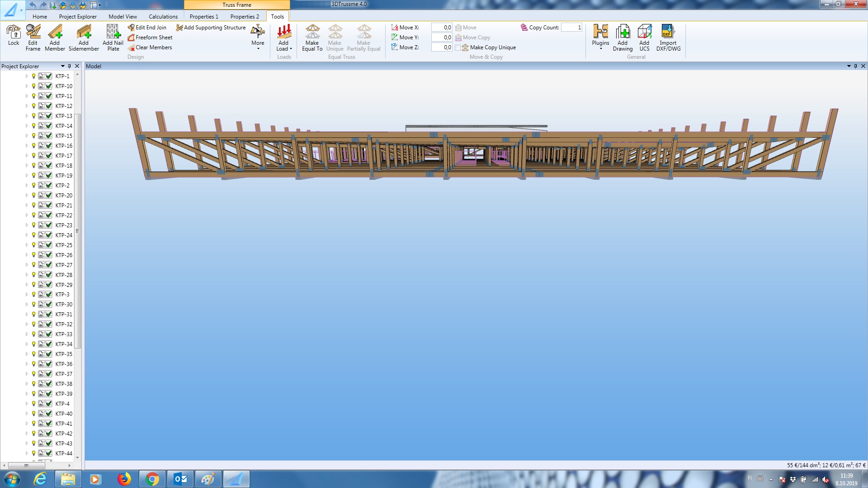
Task: Click the Add Drawing icon
Action: [x=623, y=32]
